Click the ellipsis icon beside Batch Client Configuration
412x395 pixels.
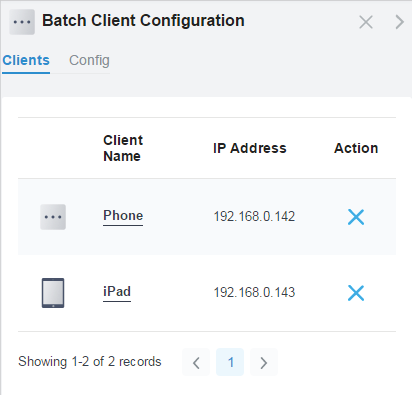coord(22,22)
